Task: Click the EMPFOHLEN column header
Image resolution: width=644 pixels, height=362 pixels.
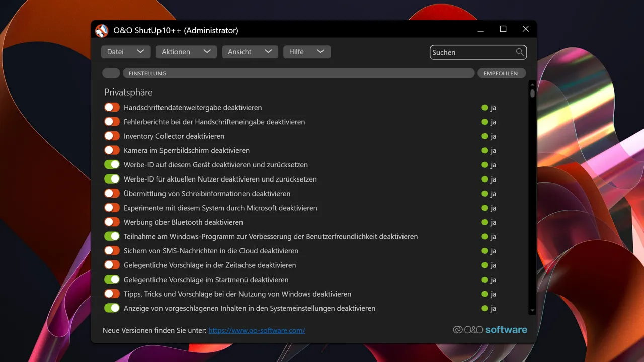Action: 501,73
